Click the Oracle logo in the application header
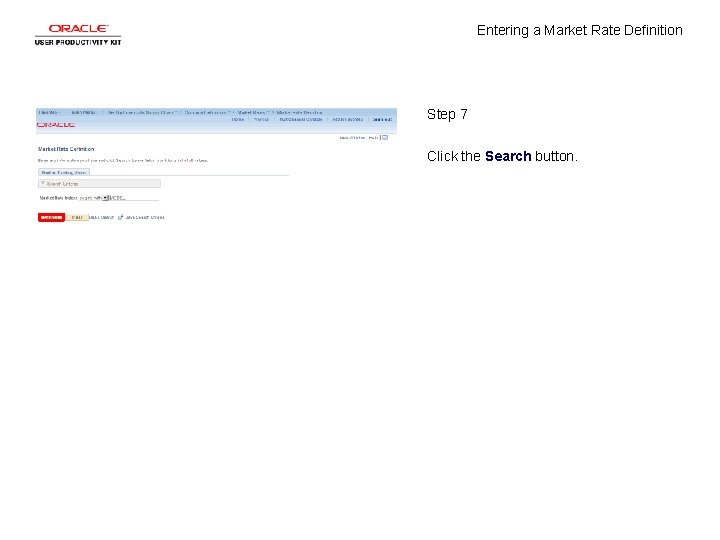The width and height of the screenshot is (720, 540). point(56,125)
